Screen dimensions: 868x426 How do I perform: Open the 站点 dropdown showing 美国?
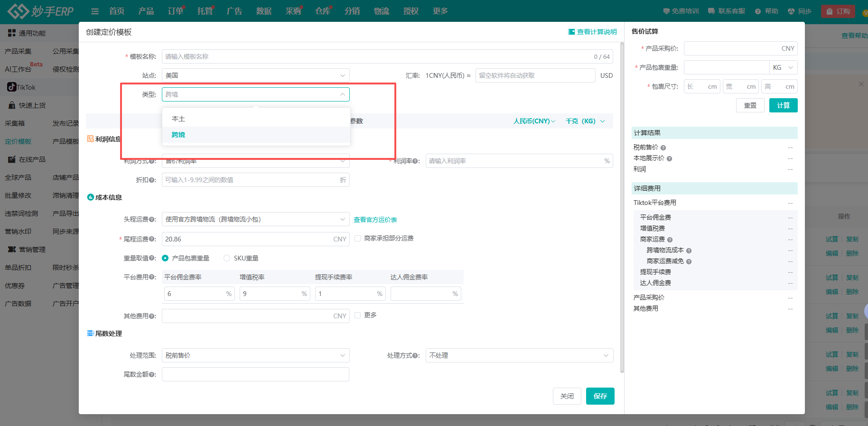255,75
